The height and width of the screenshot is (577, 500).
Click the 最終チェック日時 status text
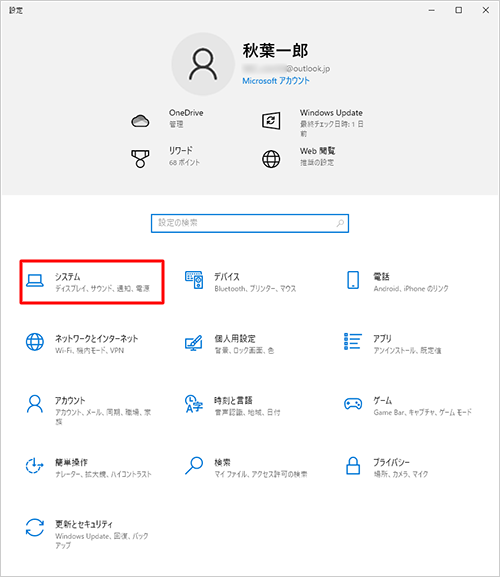coord(331,128)
